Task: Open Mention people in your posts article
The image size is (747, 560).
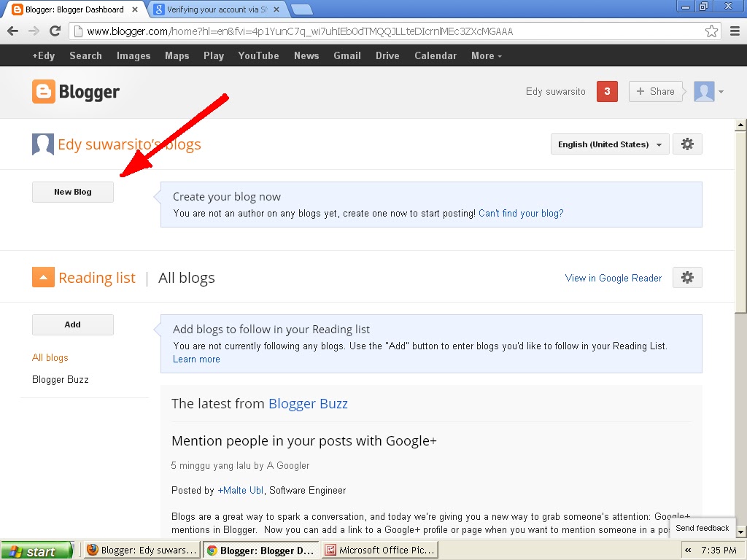Action: coord(304,441)
